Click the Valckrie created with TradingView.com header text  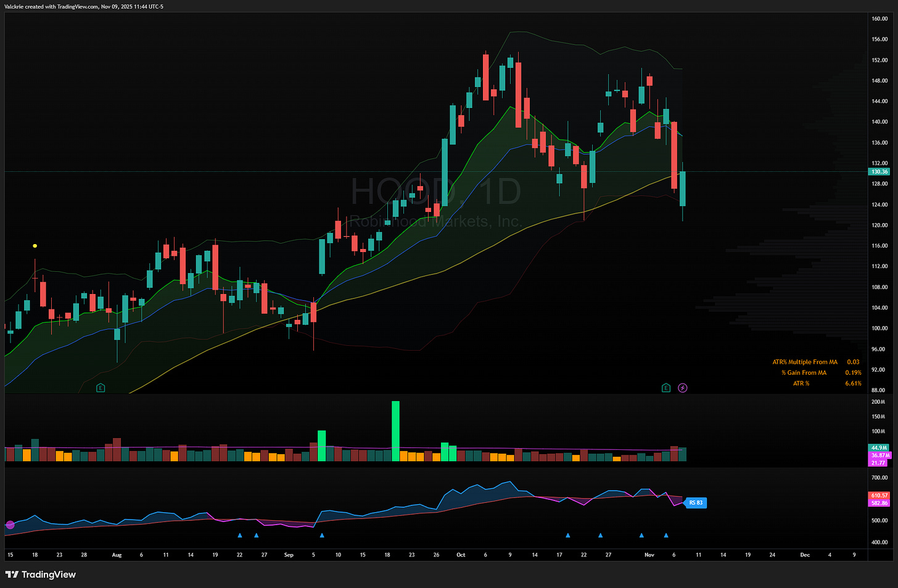[84, 6]
